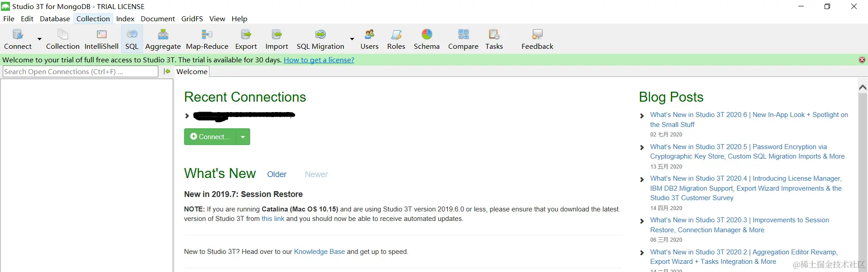Image resolution: width=868 pixels, height=272 pixels.
Task: Open the Connect toolbar dropdown arrow
Action: coord(39,39)
